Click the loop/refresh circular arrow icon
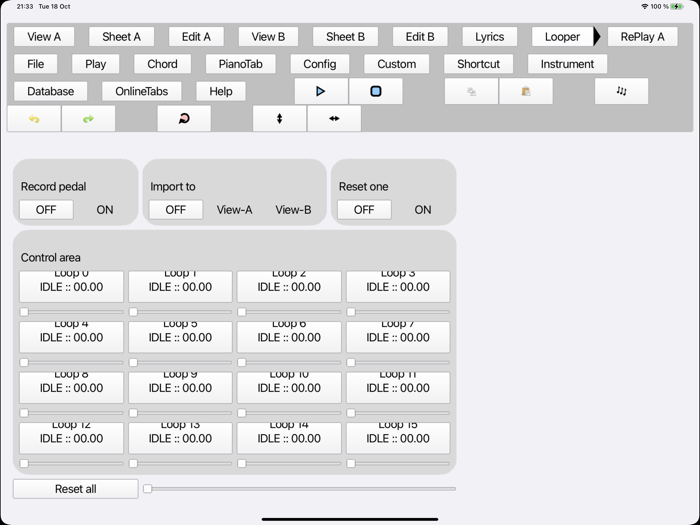 coord(184,119)
